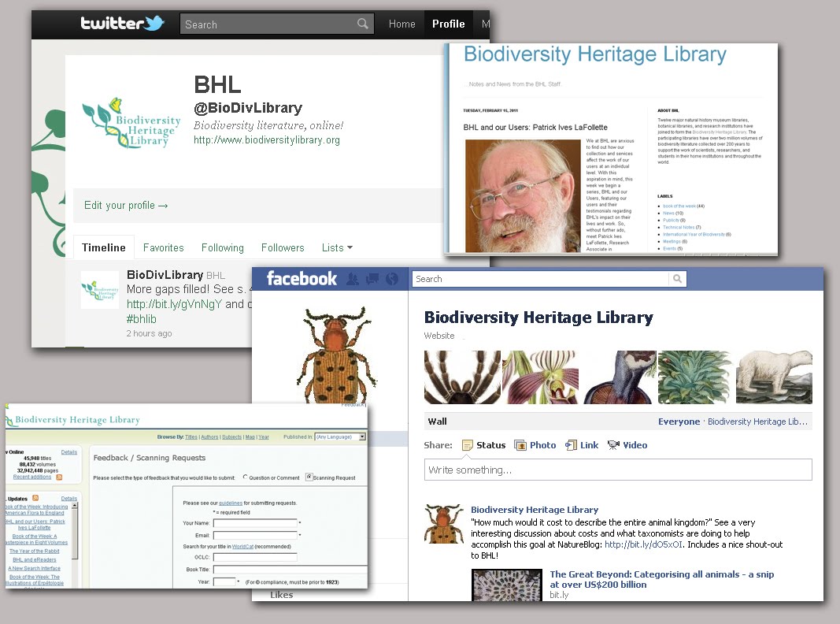Click RSS feed icon beside Recent additions
This screenshot has width=840, height=624.
click(x=58, y=477)
